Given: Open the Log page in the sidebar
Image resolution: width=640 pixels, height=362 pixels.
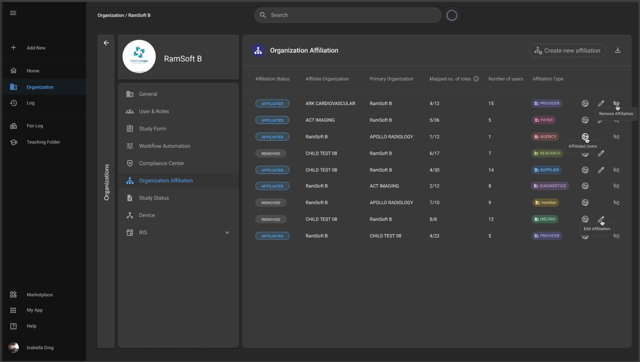Looking at the screenshot, I should pos(31,103).
